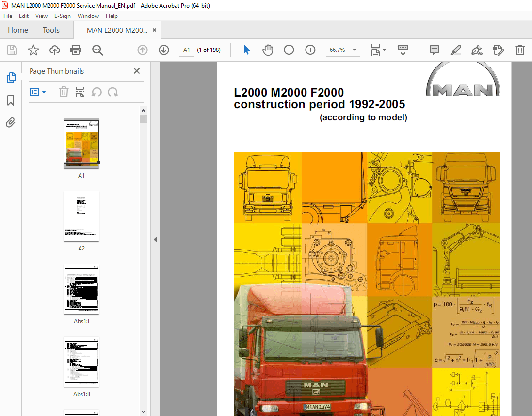The height and width of the screenshot is (416, 532).
Task: Delete a page using the thumbnails trash icon
Action: coord(63,92)
